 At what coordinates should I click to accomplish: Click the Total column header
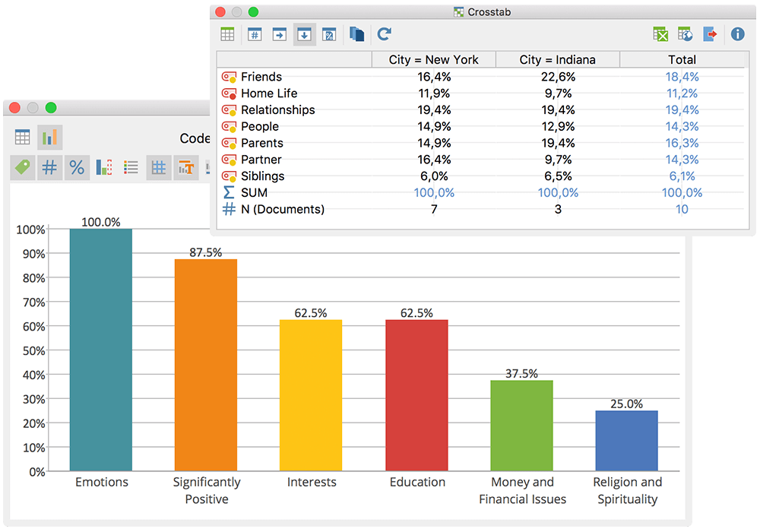682,59
